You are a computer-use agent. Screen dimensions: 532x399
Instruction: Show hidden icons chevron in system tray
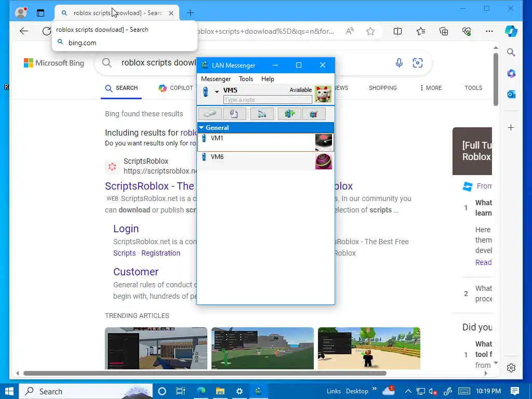[408, 391]
